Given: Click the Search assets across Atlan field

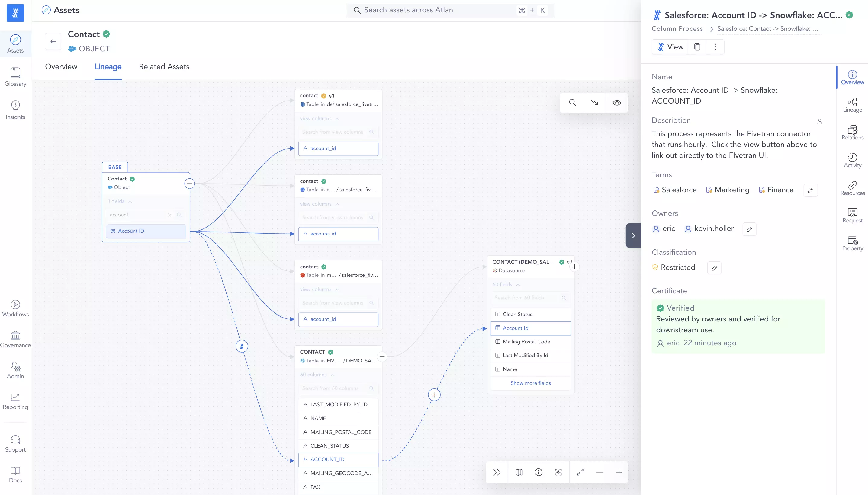Looking at the screenshot, I should [x=450, y=10].
